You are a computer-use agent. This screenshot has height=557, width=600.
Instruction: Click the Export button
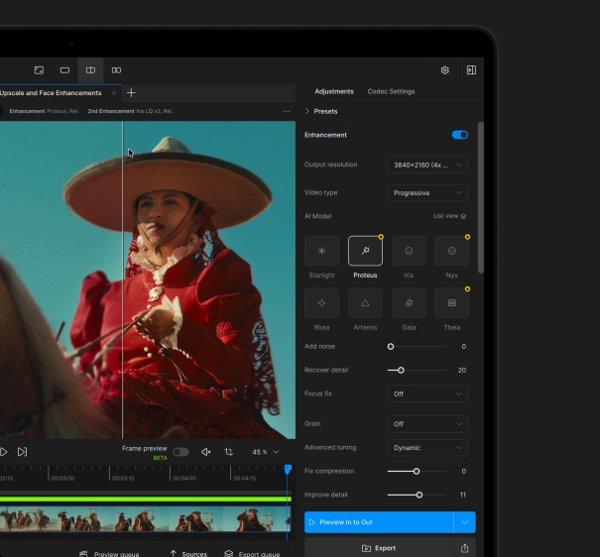pos(379,548)
